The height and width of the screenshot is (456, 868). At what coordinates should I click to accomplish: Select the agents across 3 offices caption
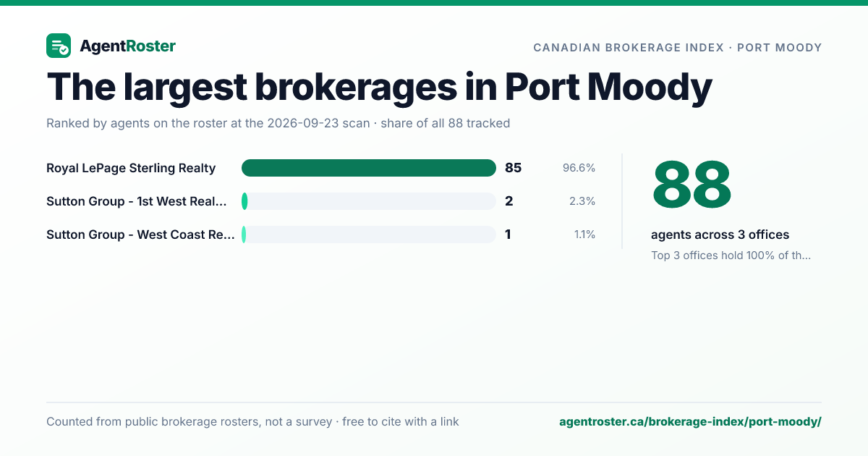[720, 235]
